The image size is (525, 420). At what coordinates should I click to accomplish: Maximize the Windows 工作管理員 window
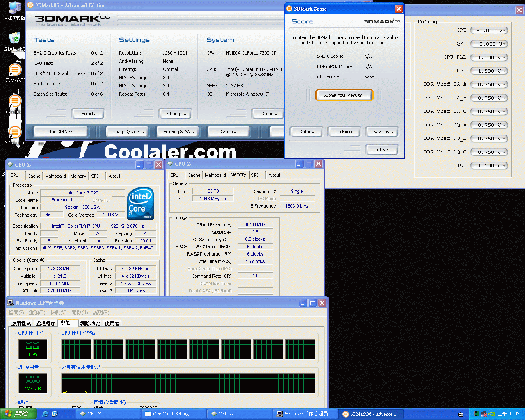coord(313,303)
